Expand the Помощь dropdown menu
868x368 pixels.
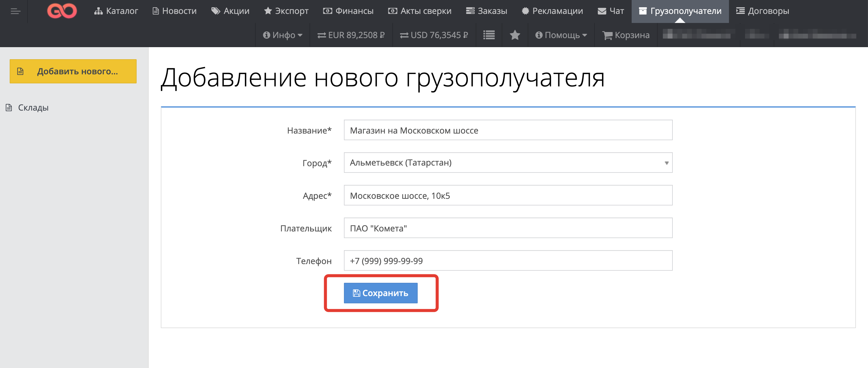[x=561, y=35]
